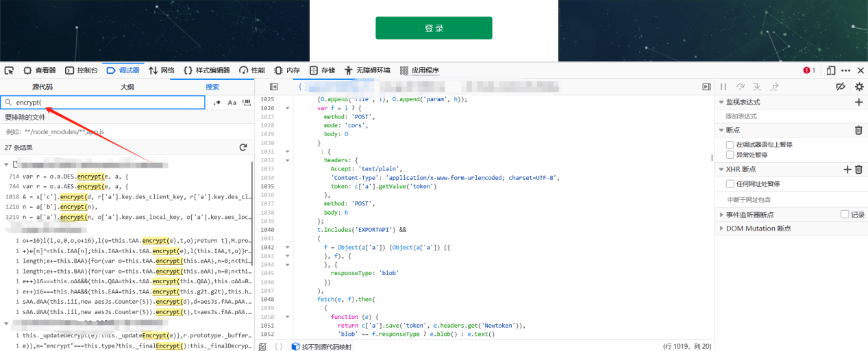Click the 添加表达式 input
868x351 pixels.
point(791,116)
